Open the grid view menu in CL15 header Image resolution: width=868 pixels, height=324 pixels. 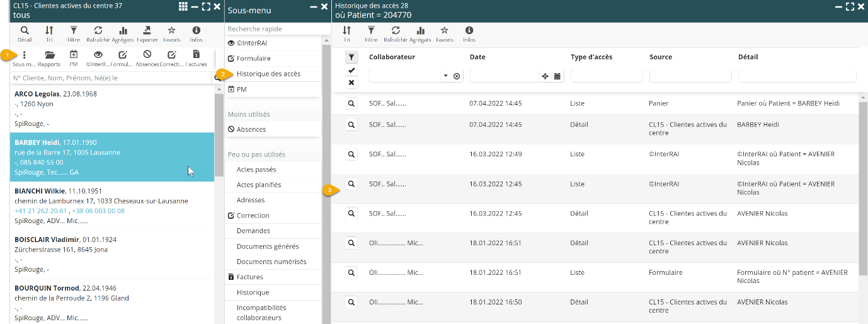click(x=183, y=6)
